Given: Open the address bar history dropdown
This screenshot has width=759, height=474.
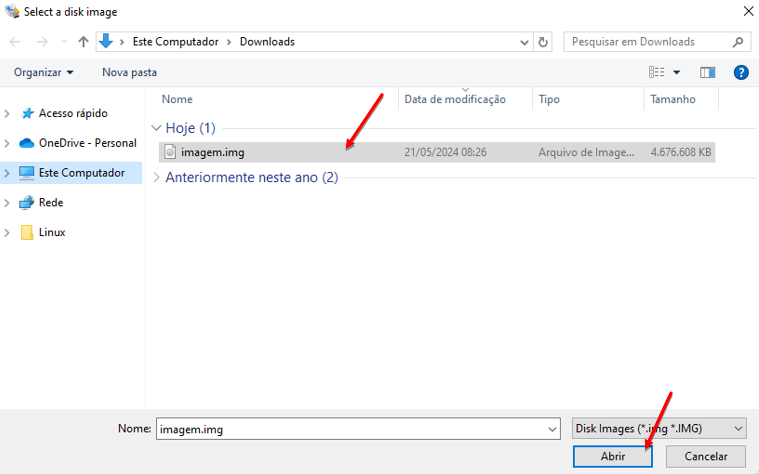Looking at the screenshot, I should tap(525, 42).
